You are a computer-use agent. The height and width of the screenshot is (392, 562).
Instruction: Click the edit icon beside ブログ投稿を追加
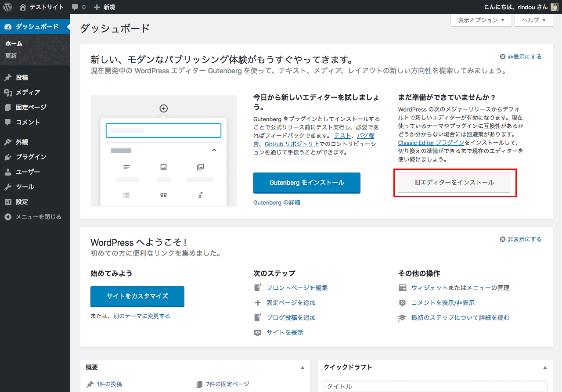[258, 318]
